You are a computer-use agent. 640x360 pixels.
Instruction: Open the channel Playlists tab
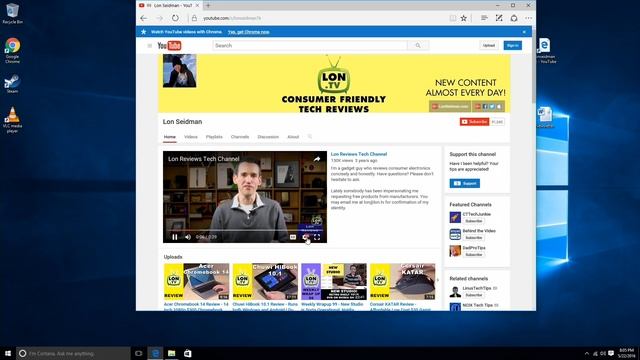coord(214,137)
